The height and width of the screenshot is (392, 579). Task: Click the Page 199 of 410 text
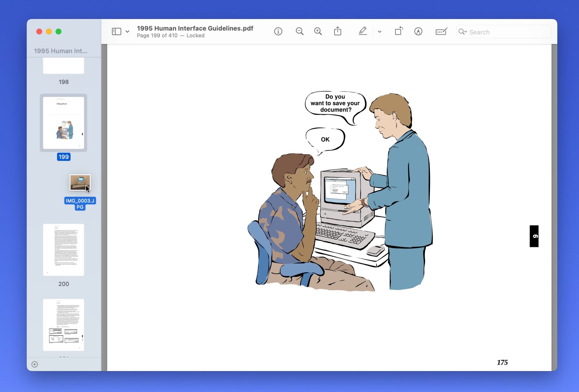[157, 35]
